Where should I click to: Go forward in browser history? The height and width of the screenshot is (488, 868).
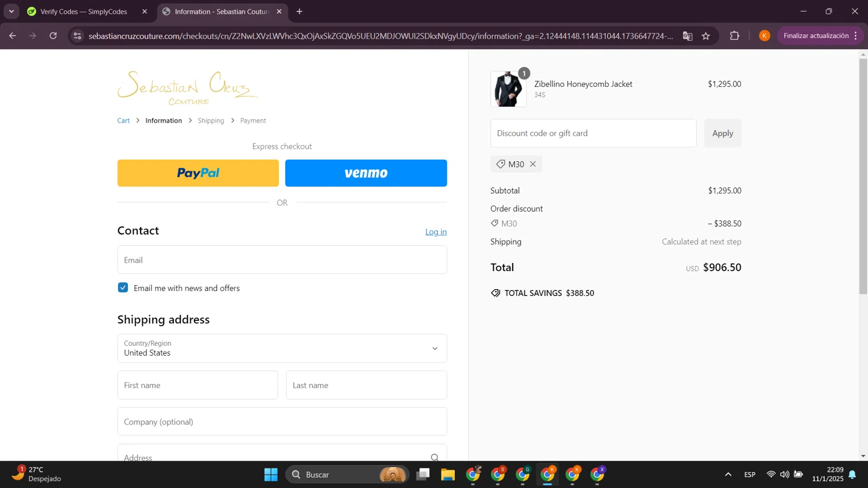click(x=33, y=36)
